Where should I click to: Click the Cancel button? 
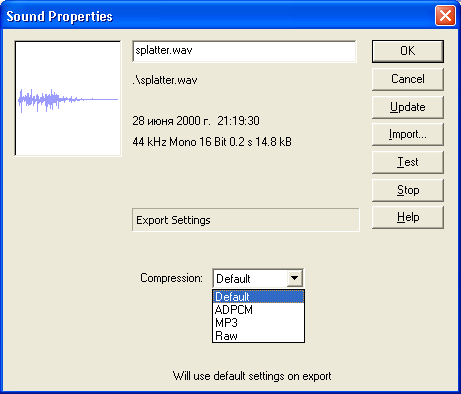(x=408, y=79)
